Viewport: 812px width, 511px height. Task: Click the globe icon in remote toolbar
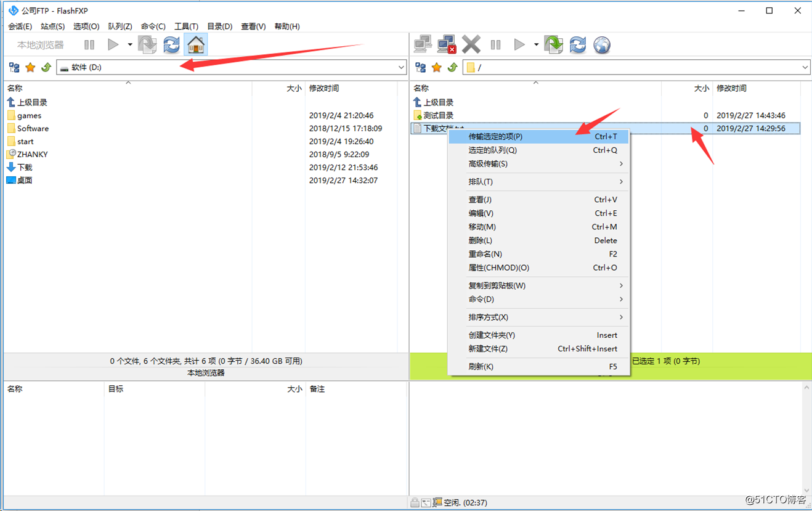click(602, 44)
